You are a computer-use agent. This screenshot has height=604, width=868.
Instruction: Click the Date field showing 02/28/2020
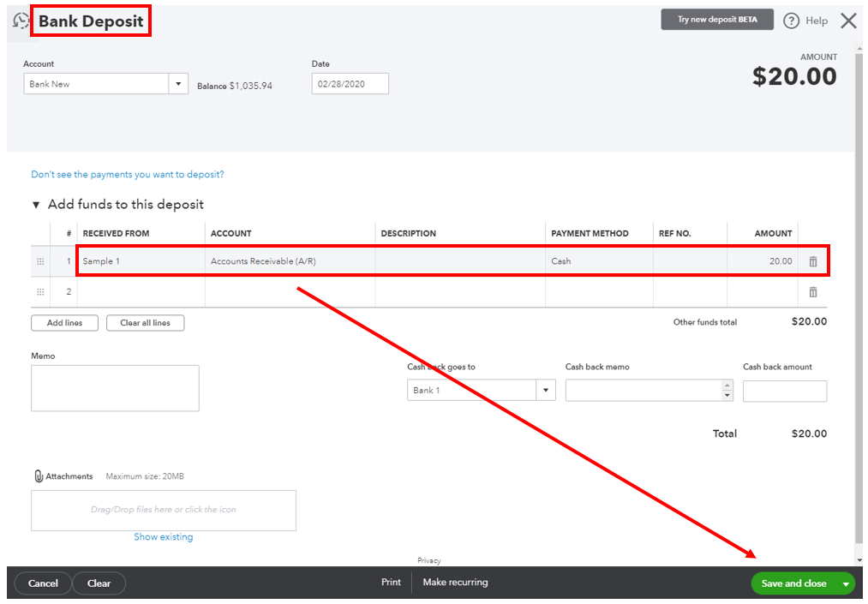tap(350, 83)
